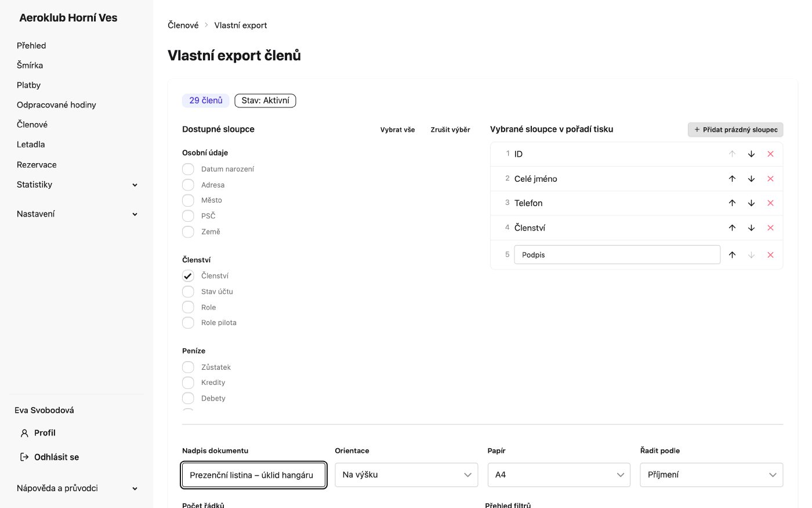Screen dimensions: 812x508
Task: Go to Platby in the sidebar
Action: (28, 85)
